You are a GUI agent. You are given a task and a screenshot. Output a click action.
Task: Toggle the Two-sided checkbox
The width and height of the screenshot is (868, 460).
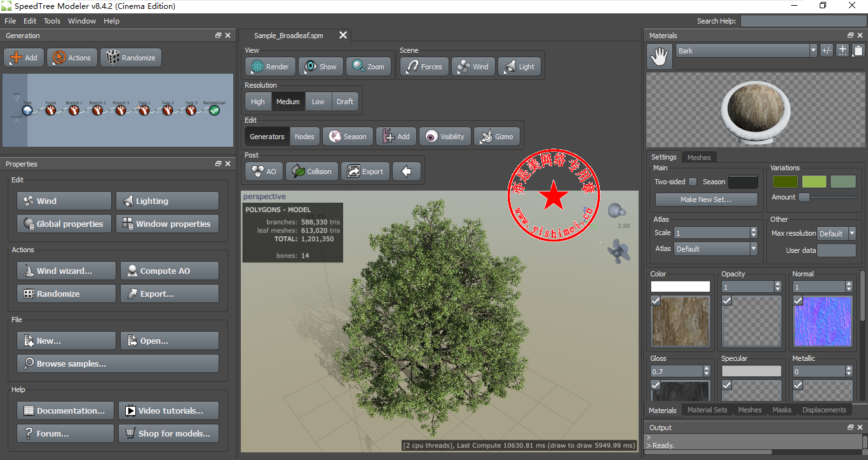click(x=693, y=182)
